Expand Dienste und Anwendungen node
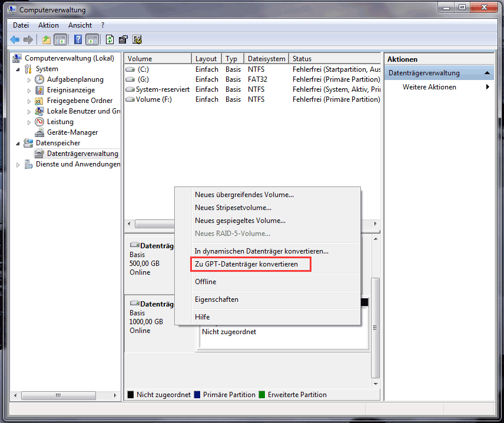Image resolution: width=504 pixels, height=423 pixels. (x=18, y=164)
